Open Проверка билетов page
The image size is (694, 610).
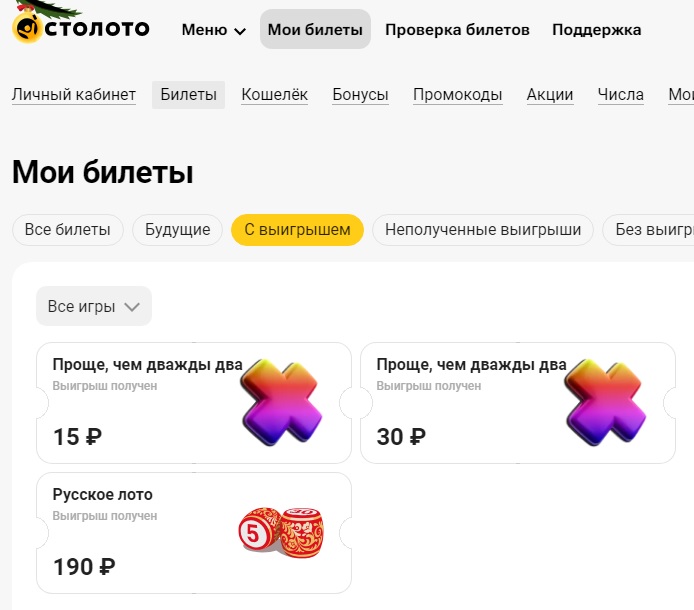[457, 30]
